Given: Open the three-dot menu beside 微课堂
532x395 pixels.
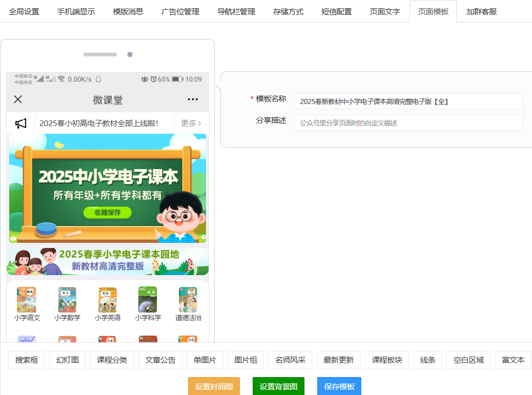Looking at the screenshot, I should pos(193,99).
